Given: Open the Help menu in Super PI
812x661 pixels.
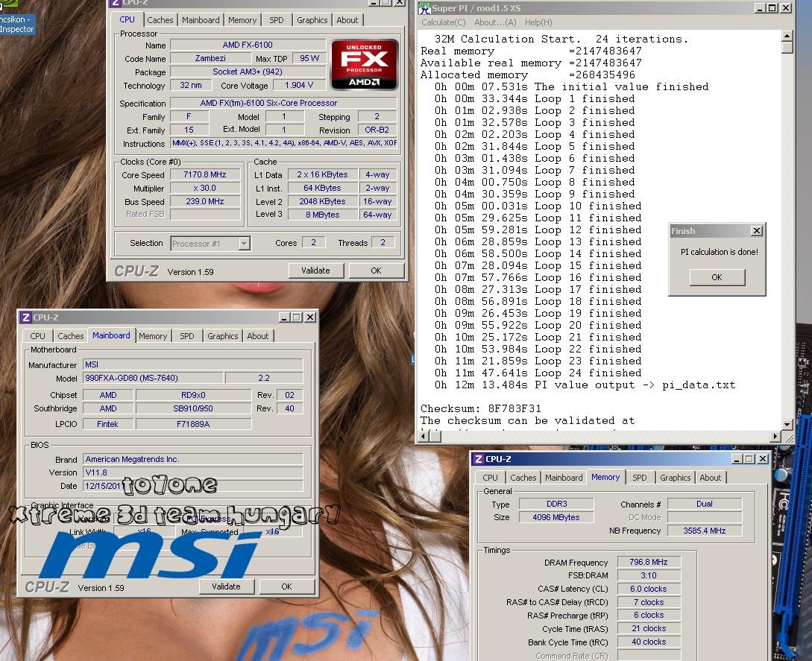Looking at the screenshot, I should point(538,22).
